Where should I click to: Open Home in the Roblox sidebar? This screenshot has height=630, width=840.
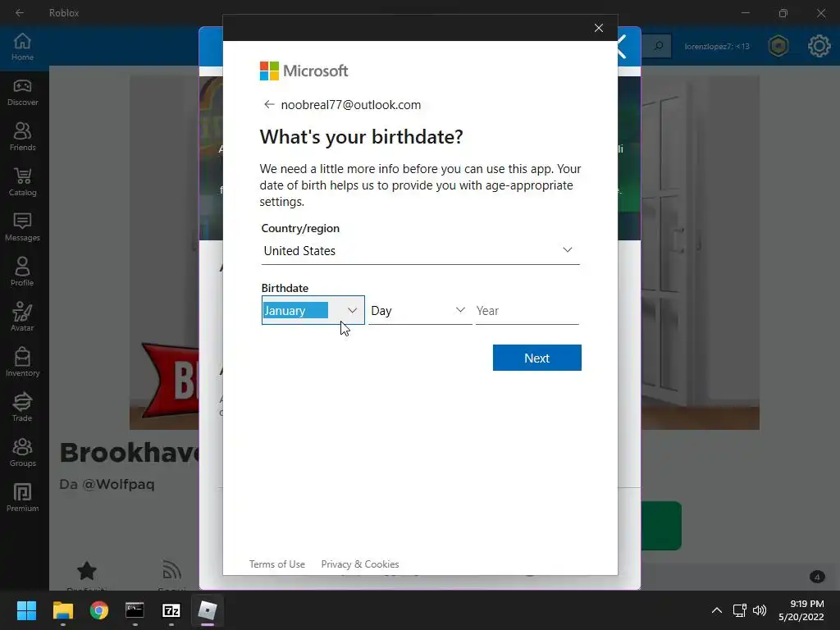tap(22, 47)
